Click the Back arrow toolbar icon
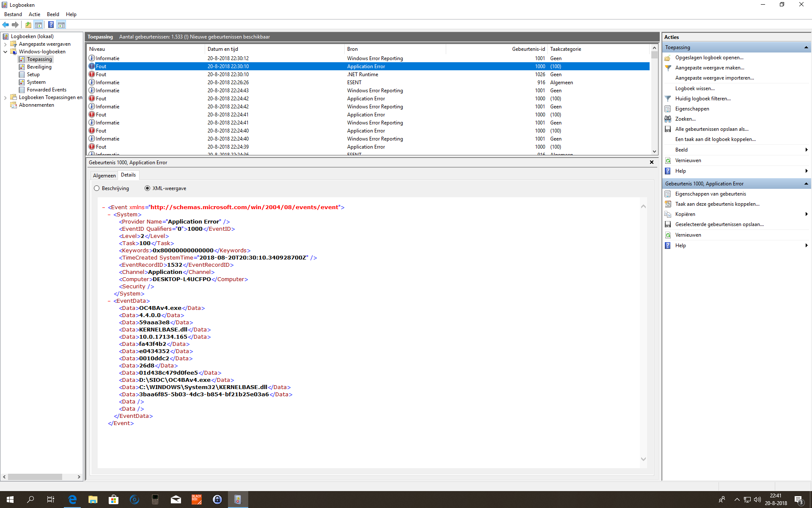This screenshot has height=508, width=812. pyautogui.click(x=5, y=25)
